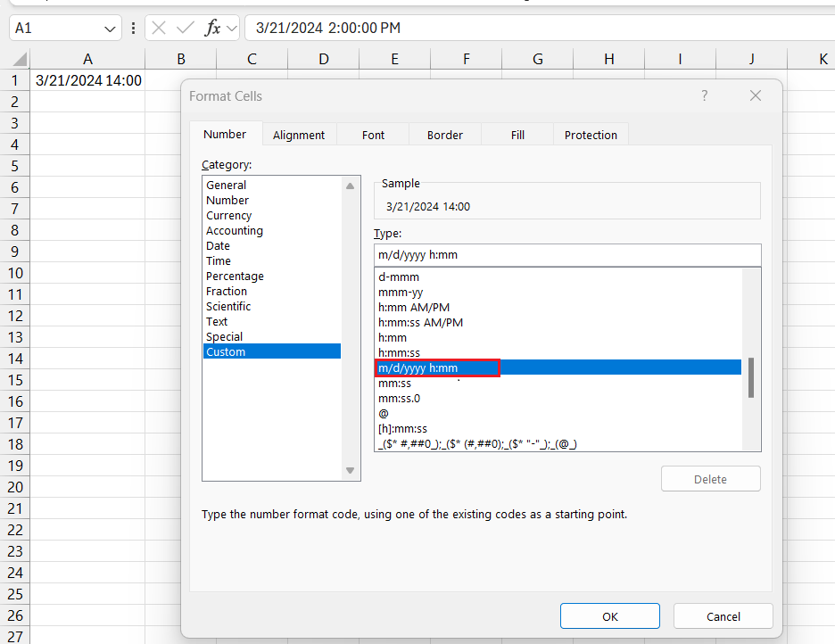
Task: Click the Cancel X icon in formula bar
Action: point(159,28)
